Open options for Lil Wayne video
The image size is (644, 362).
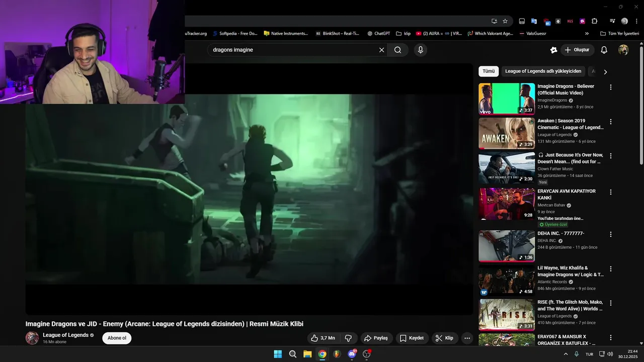[x=611, y=268]
